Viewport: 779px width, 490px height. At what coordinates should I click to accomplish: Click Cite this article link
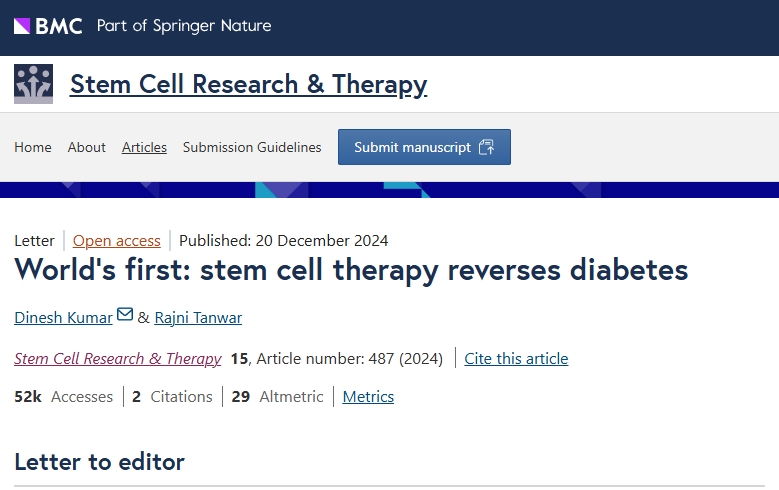coord(516,358)
